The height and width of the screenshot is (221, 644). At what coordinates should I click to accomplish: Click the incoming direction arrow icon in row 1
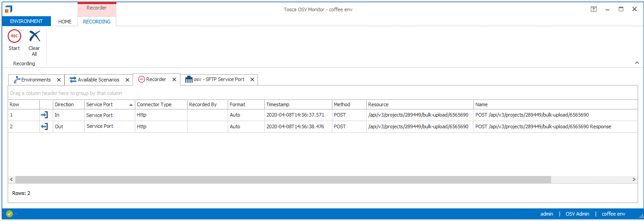click(44, 115)
